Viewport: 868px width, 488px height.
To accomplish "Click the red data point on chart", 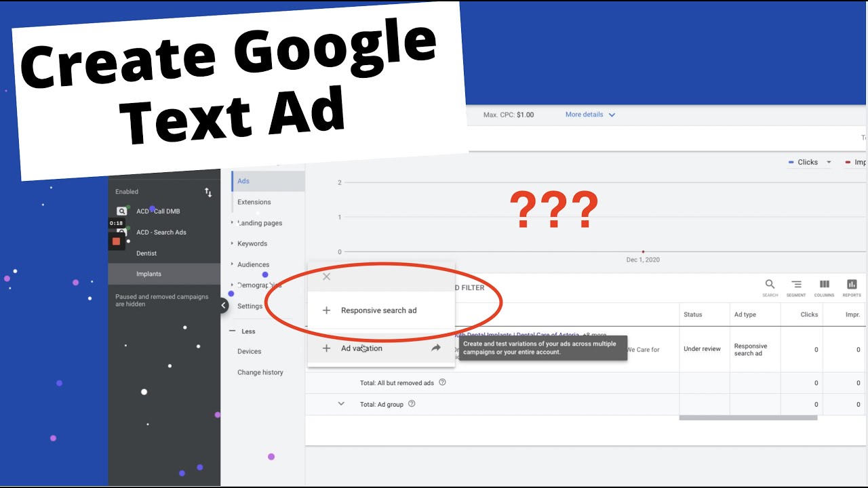I will coord(643,251).
